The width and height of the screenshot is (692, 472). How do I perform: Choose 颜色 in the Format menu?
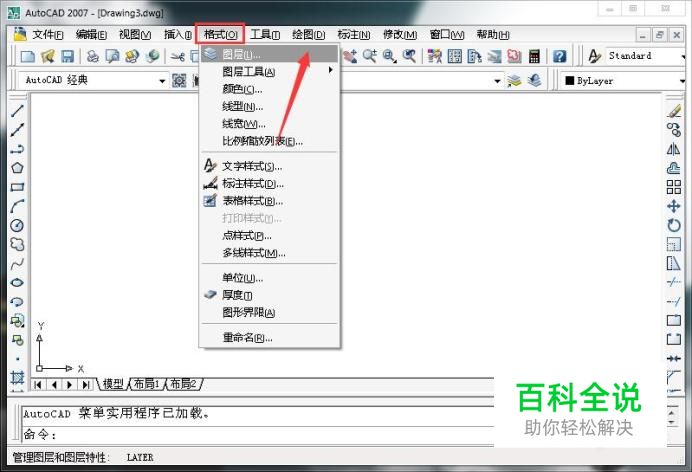tap(270, 89)
